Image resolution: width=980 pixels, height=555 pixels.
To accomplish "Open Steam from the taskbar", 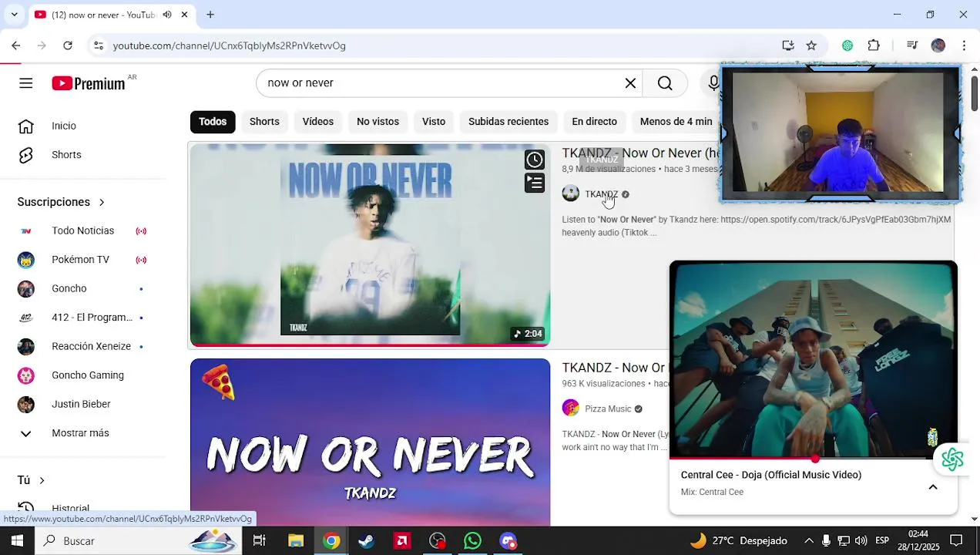I will (366, 541).
